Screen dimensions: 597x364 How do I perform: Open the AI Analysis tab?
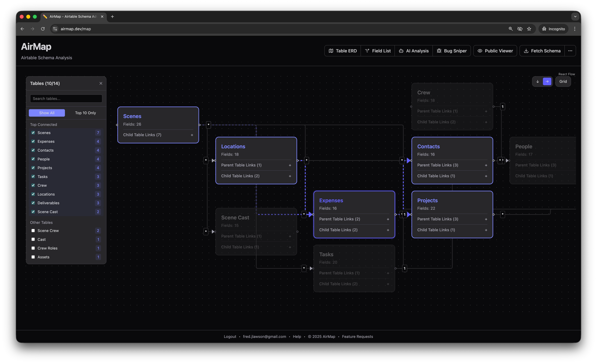click(x=414, y=51)
